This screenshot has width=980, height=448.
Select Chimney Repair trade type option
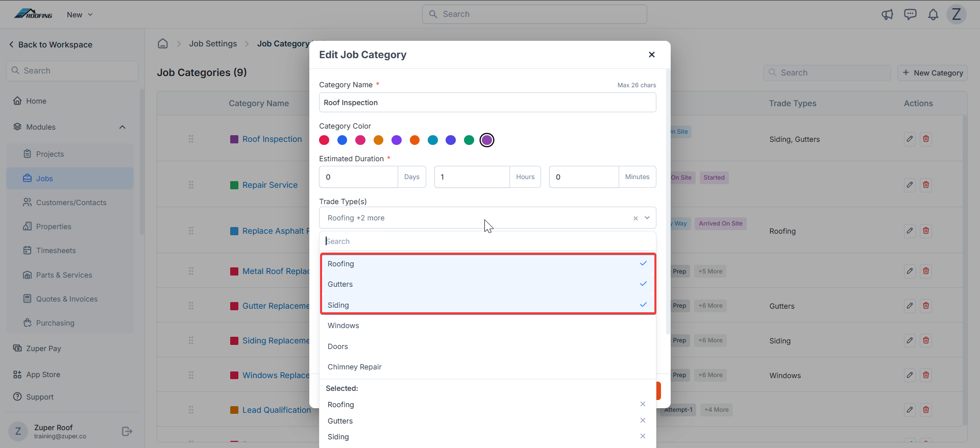[x=487, y=367]
